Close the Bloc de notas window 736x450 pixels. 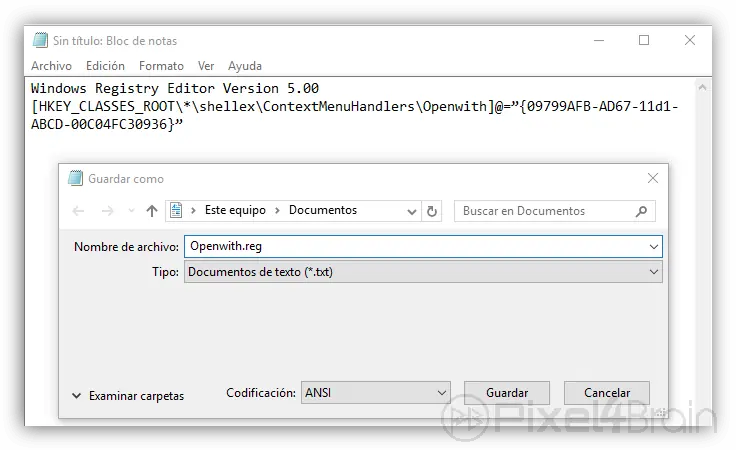pos(690,40)
